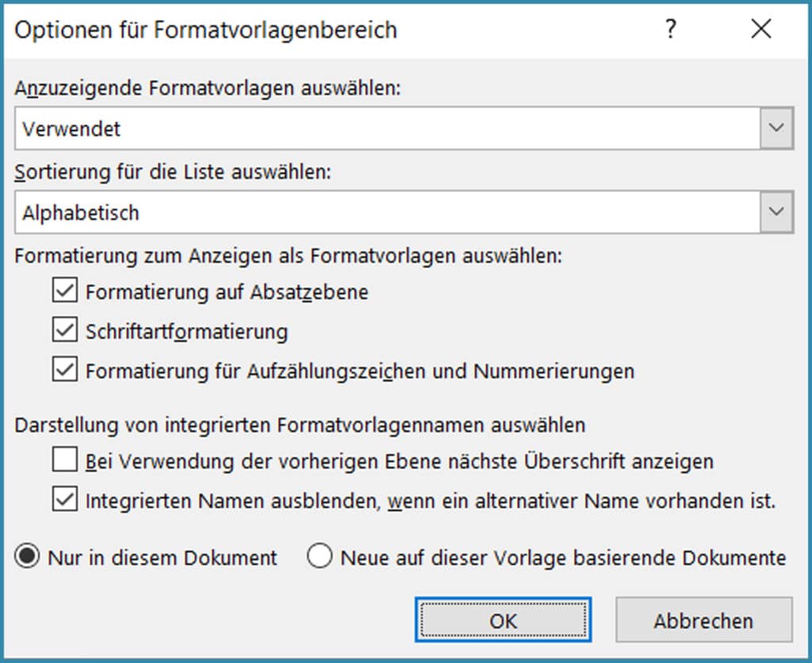Expand the Verwendet dropdown arrow
Viewport: 812px width, 663px height.
pos(776,128)
